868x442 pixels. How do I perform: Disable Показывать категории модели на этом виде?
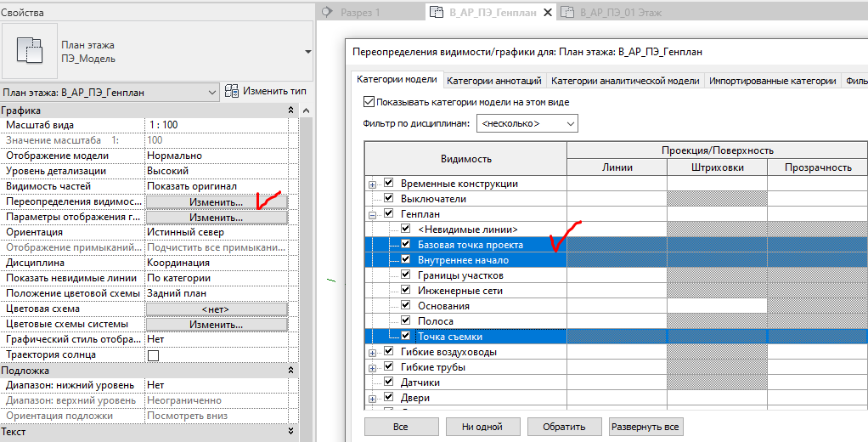[369, 102]
